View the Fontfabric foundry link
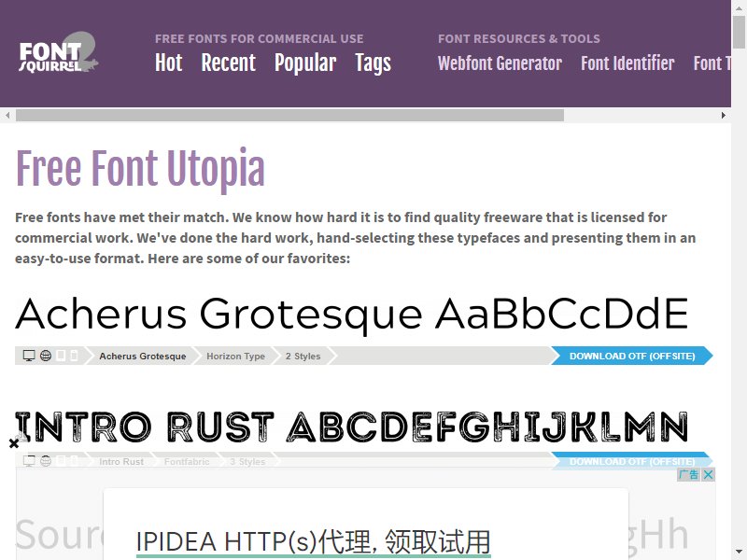The width and height of the screenshot is (747, 560). coord(186,461)
